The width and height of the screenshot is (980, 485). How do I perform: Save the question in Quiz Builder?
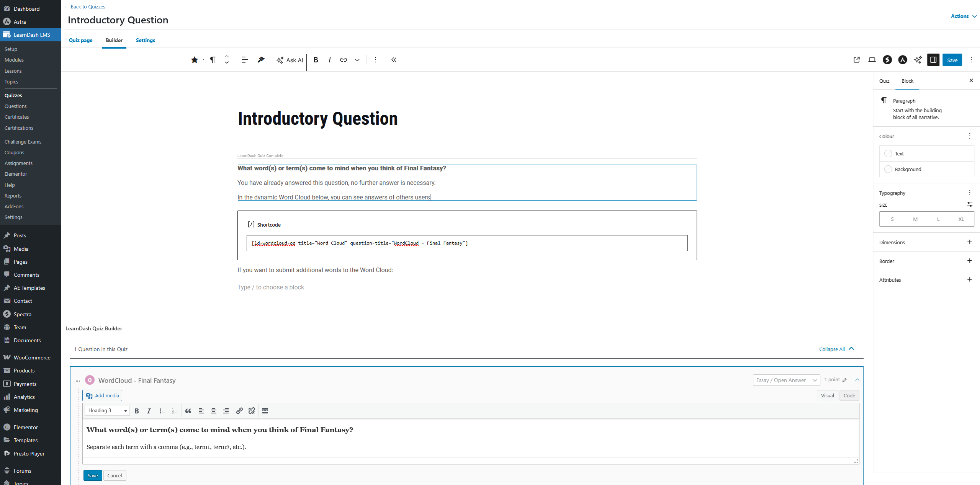point(93,475)
